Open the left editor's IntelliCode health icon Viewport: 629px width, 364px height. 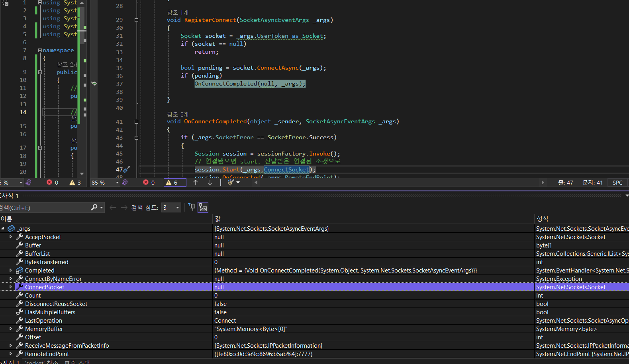point(28,182)
